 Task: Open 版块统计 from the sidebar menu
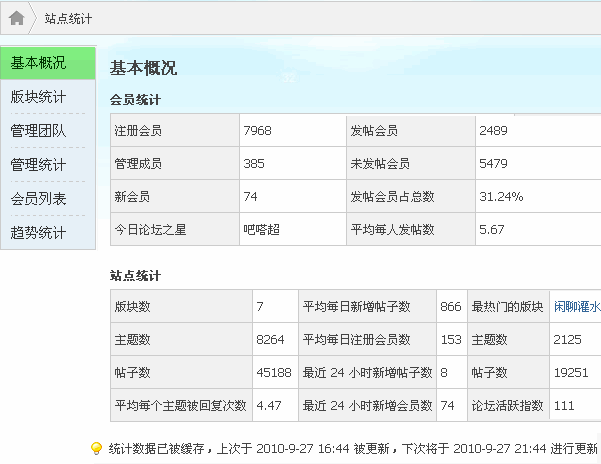click(38, 97)
